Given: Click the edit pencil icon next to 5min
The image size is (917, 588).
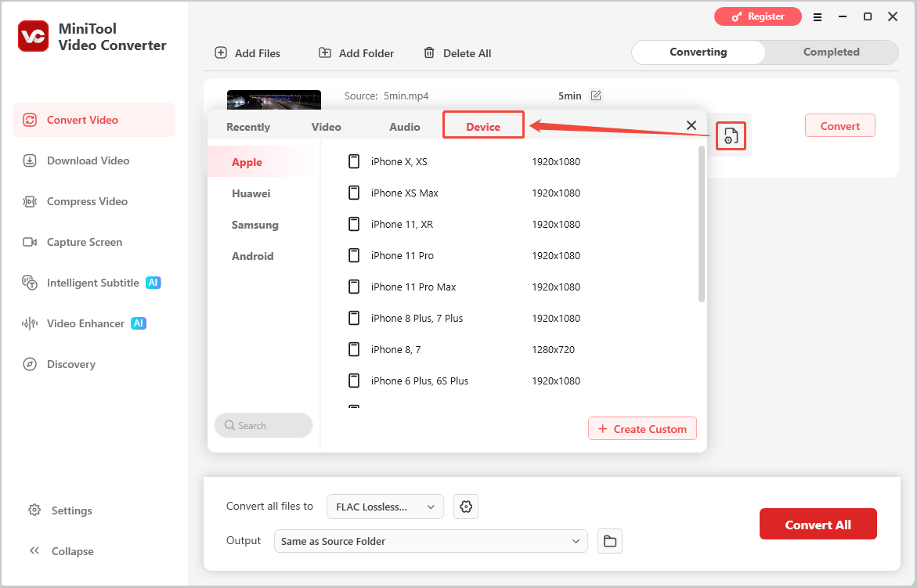Looking at the screenshot, I should click(x=596, y=96).
